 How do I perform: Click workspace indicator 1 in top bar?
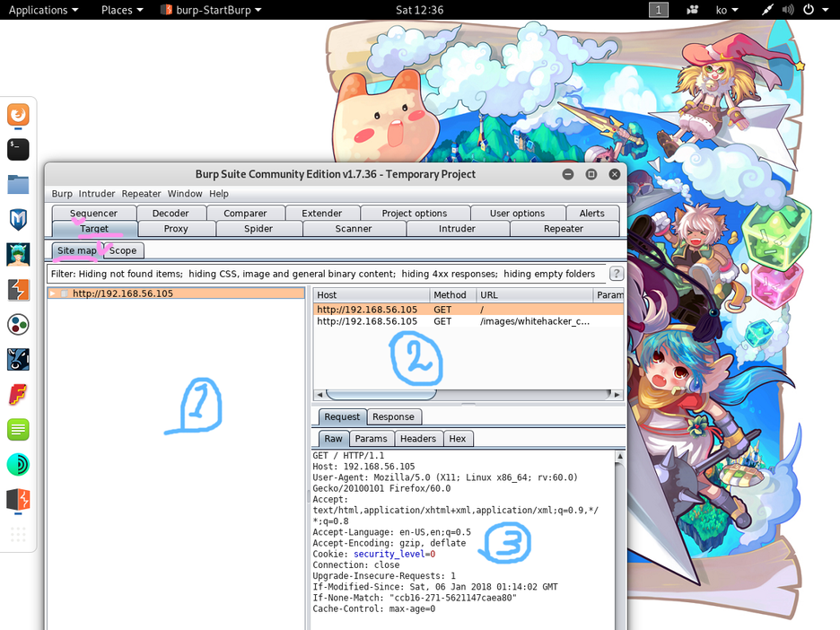click(x=659, y=10)
